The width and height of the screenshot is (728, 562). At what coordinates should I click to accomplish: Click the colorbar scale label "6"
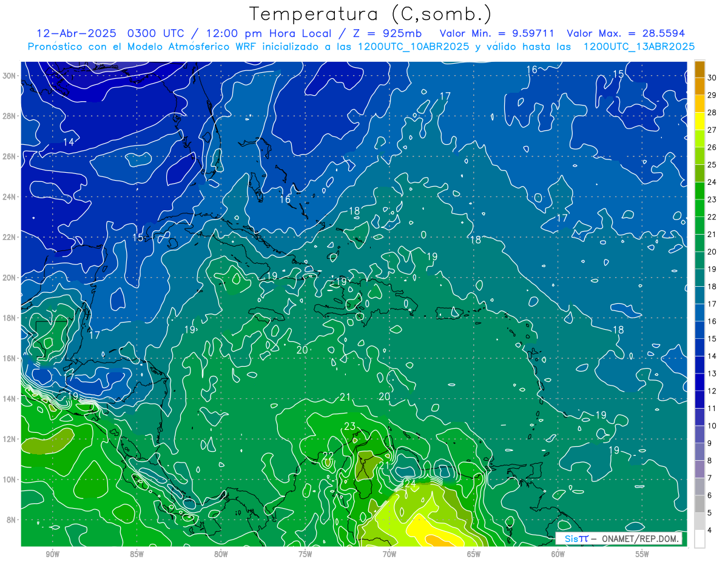710,495
